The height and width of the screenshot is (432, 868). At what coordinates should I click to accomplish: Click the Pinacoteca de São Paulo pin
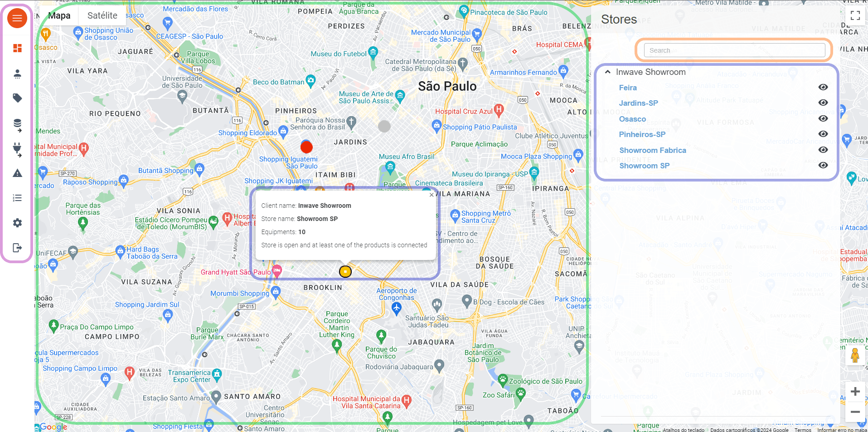pyautogui.click(x=464, y=11)
